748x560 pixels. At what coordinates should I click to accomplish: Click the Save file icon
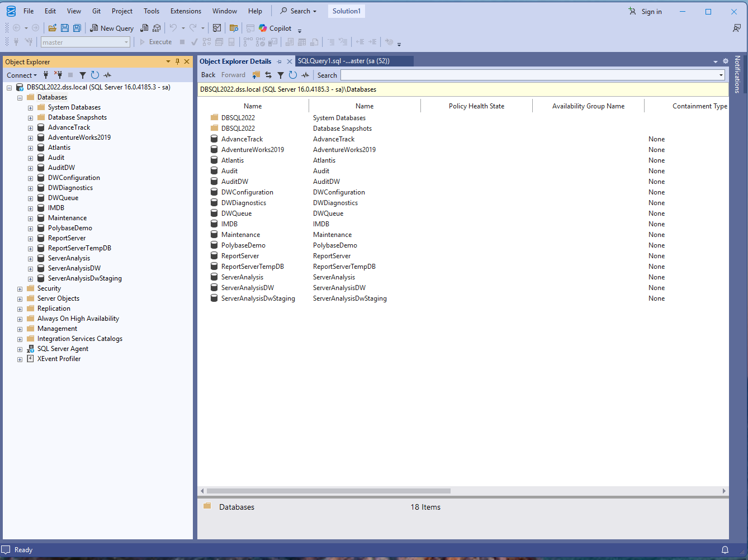[64, 28]
